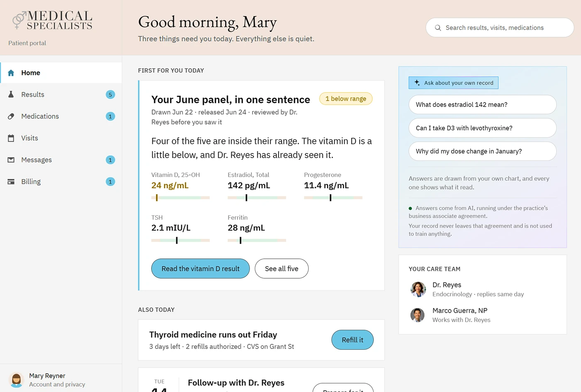Screen dimensions: 581x392
Task: Click the Read the vitamin D result button
Action: pyautogui.click(x=200, y=268)
